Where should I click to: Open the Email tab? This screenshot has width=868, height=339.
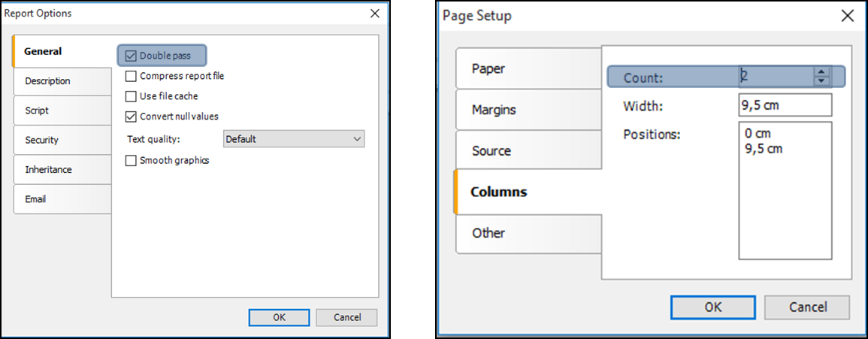[x=62, y=199]
